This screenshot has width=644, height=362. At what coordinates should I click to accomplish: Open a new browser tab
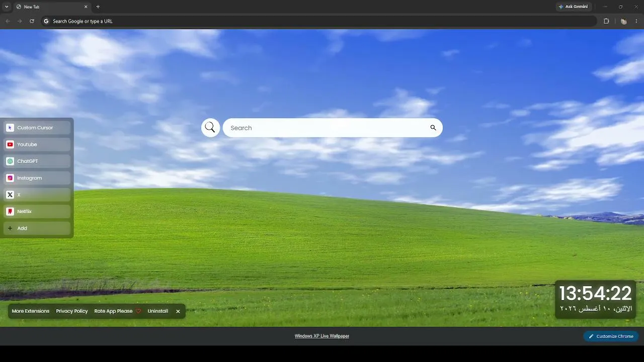pyautogui.click(x=98, y=7)
